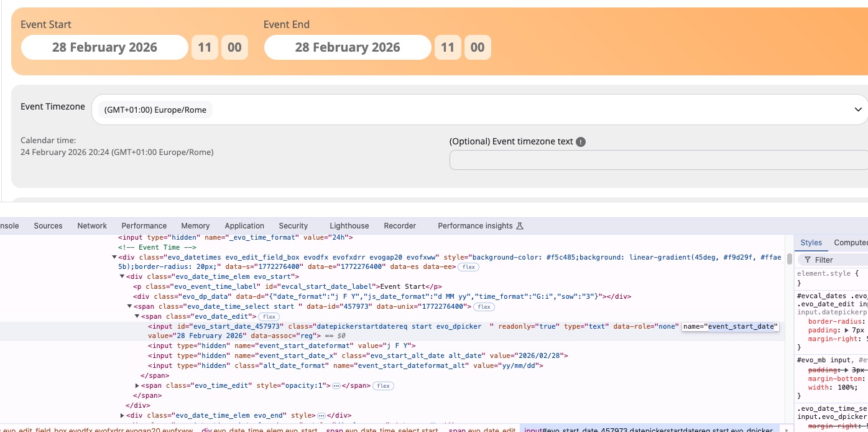Expand the evo_time_edit span node
This screenshot has height=432, width=868.
[137, 386]
